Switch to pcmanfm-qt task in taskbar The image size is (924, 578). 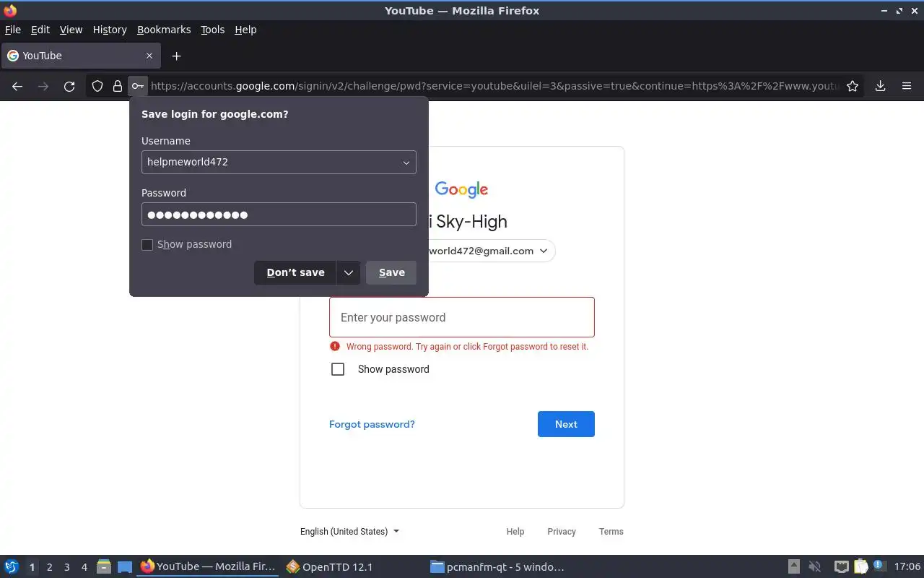[497, 566]
